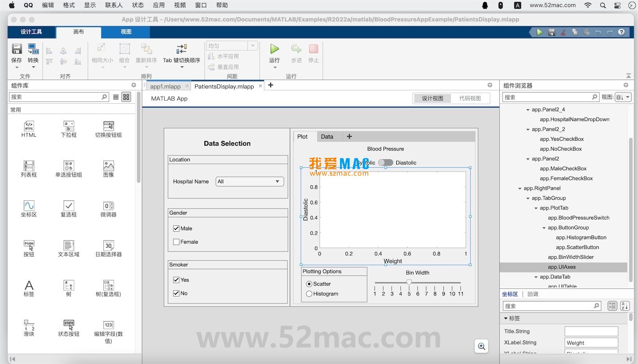The width and height of the screenshot is (638, 364).
Task: Select the Image (图像) component
Action: [x=108, y=169]
